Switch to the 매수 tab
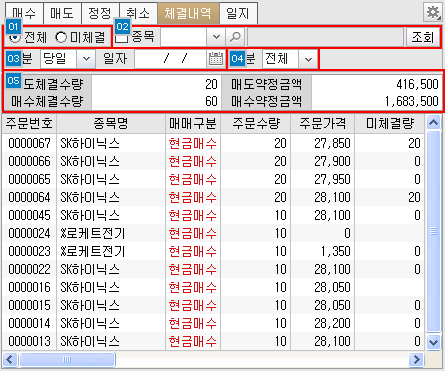The image size is (445, 371). coord(24,13)
